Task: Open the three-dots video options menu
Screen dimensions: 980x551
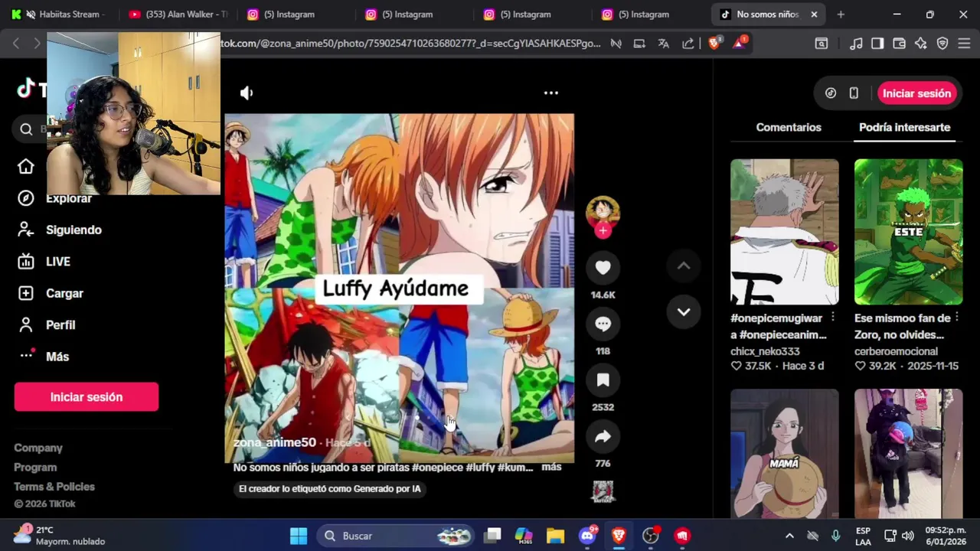Action: pyautogui.click(x=551, y=93)
